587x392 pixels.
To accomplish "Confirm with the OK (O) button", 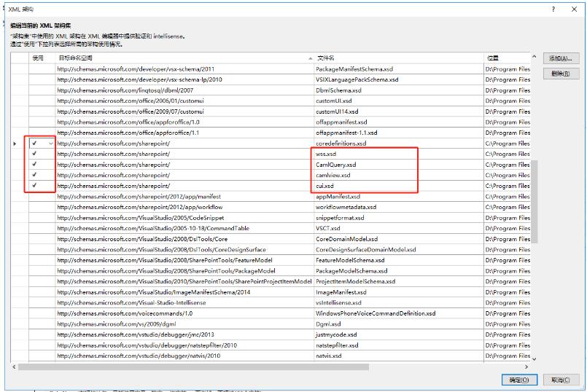I will (x=519, y=380).
